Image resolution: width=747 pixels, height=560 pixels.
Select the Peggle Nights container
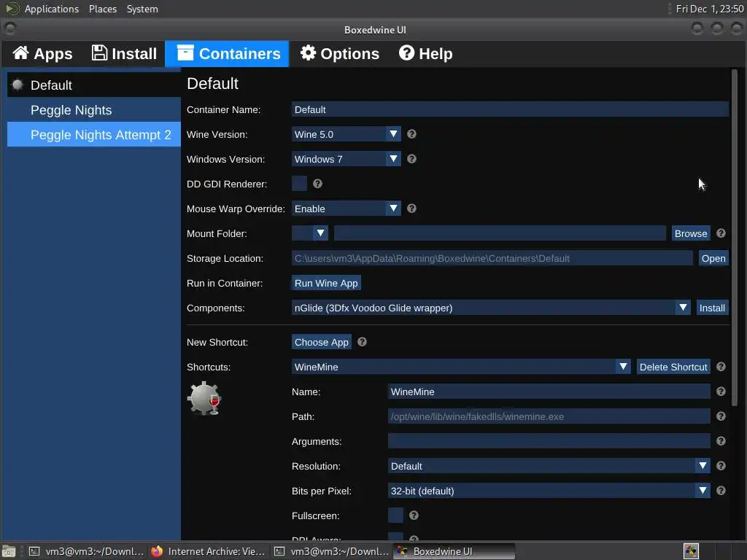pos(94,110)
